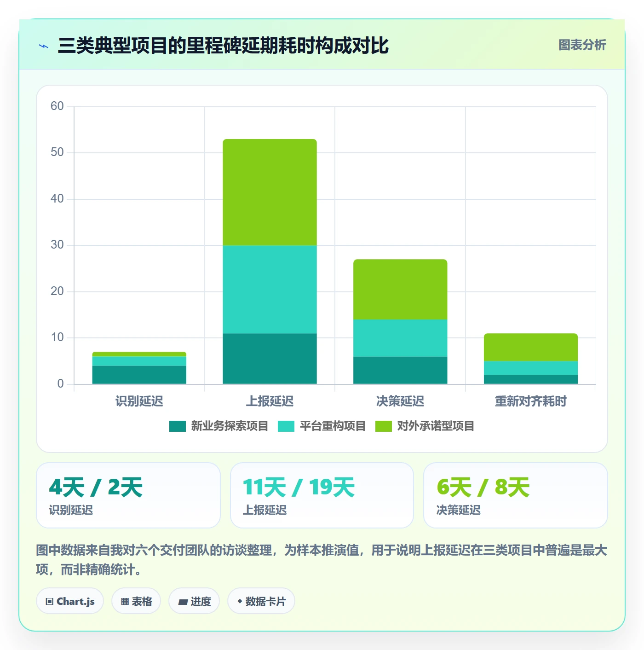Click the 重新对齐耗时 x-axis label
644x650 pixels.
click(x=531, y=401)
